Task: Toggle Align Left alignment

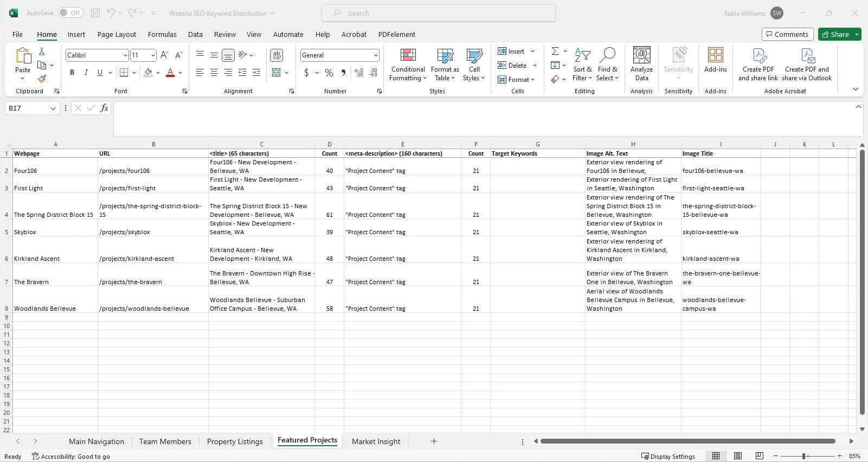Action: pyautogui.click(x=200, y=73)
